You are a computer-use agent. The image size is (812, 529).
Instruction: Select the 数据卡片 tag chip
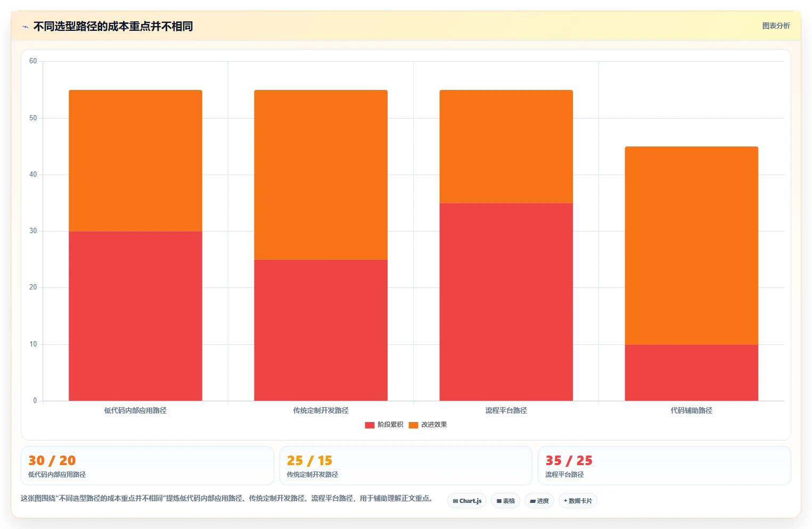pyautogui.click(x=578, y=501)
